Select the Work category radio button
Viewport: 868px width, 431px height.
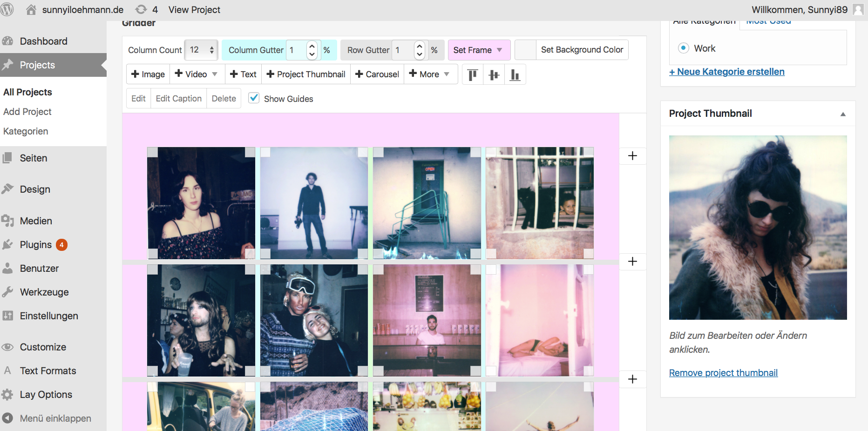pyautogui.click(x=684, y=48)
